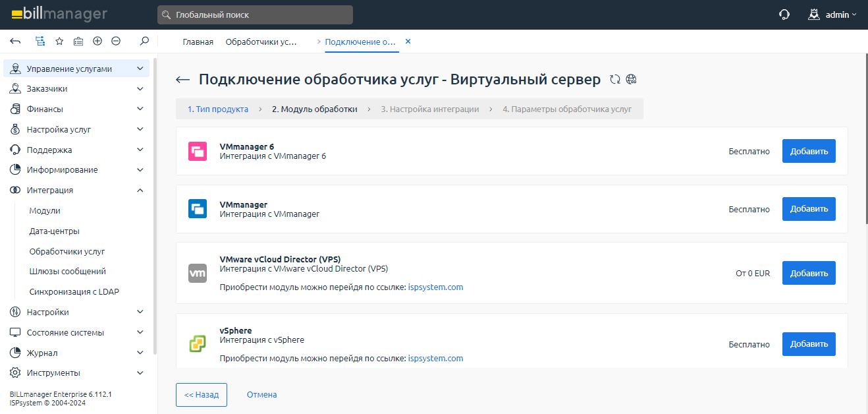Go back using the arrow beside page title

pos(182,80)
